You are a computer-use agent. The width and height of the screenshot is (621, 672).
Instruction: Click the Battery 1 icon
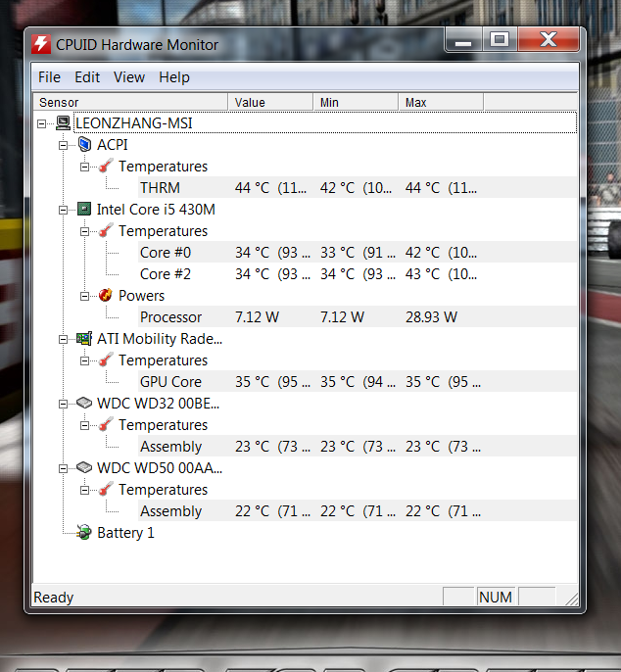coord(84,532)
